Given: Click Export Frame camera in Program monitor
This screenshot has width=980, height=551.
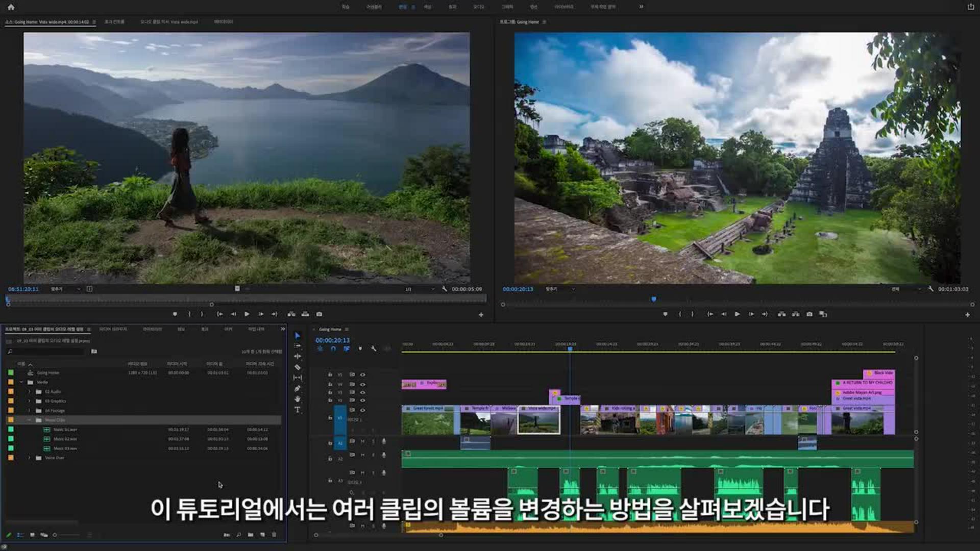Looking at the screenshot, I should (810, 314).
